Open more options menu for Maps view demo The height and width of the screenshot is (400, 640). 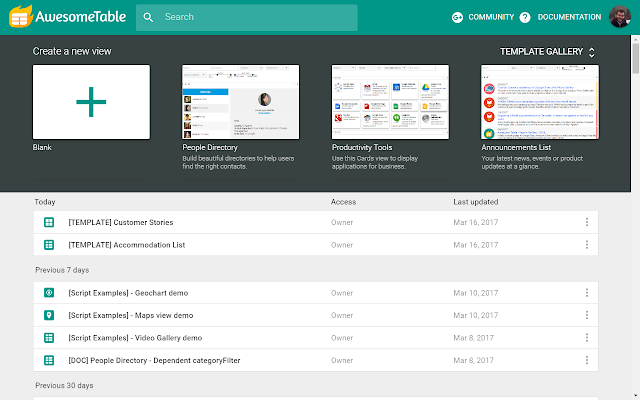[587, 315]
